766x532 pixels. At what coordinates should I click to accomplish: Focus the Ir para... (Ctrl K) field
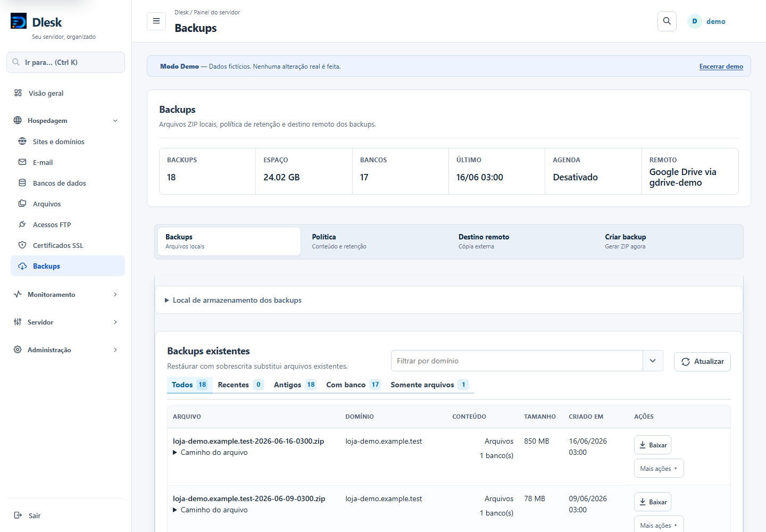pyautogui.click(x=65, y=62)
